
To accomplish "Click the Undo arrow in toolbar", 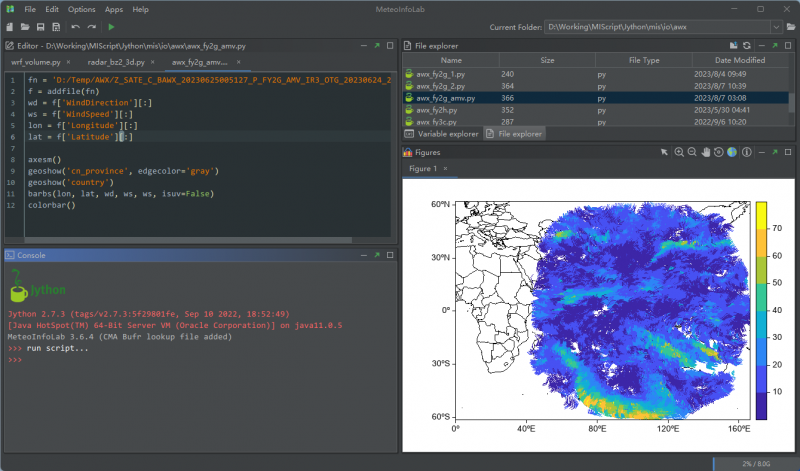I will click(75, 26).
